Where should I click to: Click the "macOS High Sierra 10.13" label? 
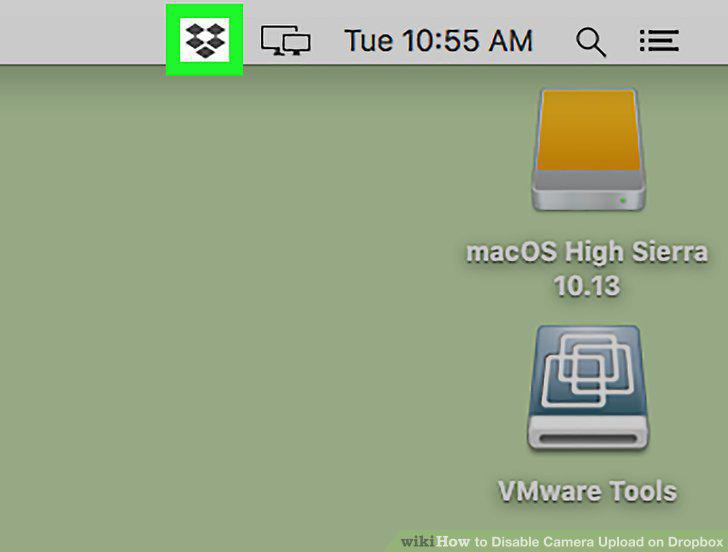tap(587, 268)
